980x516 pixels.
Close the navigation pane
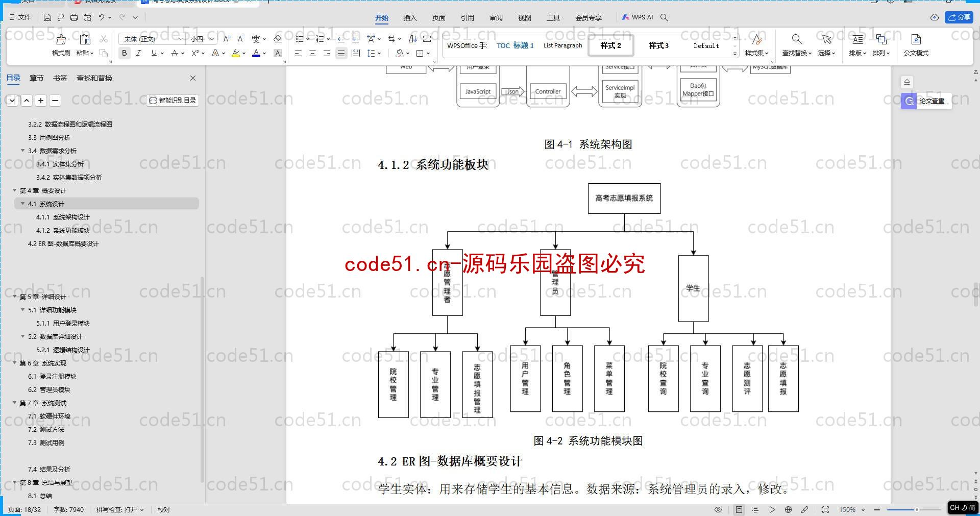[193, 78]
